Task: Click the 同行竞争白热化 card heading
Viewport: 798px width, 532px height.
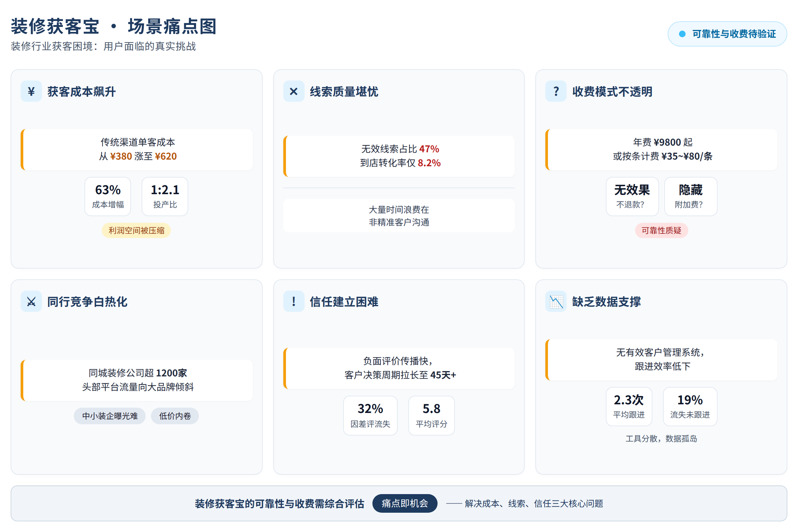Action: (87, 302)
